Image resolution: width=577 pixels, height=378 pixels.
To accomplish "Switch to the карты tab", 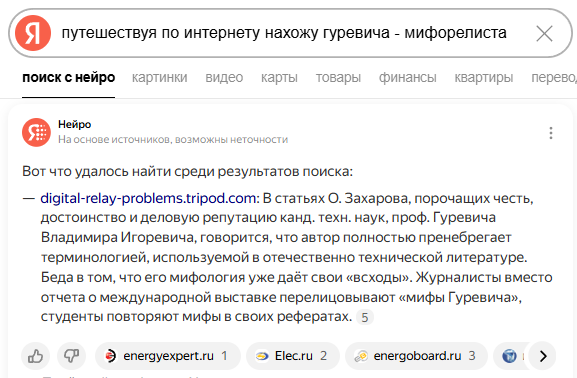I will [x=279, y=77].
